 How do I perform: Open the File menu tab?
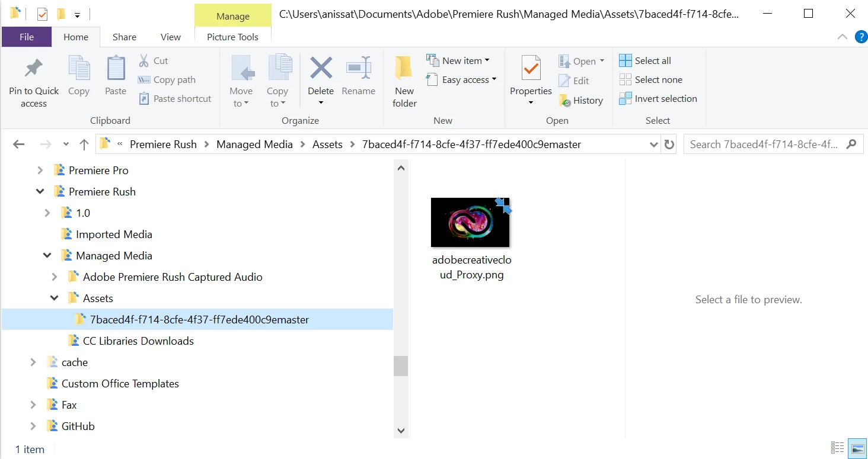coord(27,37)
